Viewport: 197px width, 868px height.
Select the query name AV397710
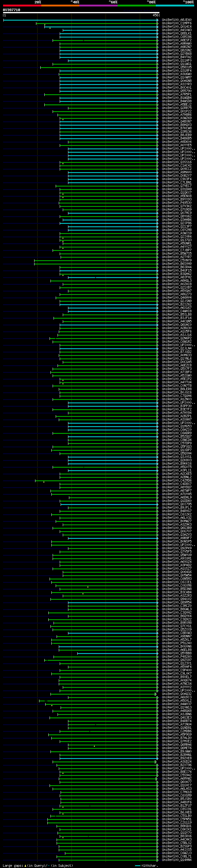click(x=11, y=10)
